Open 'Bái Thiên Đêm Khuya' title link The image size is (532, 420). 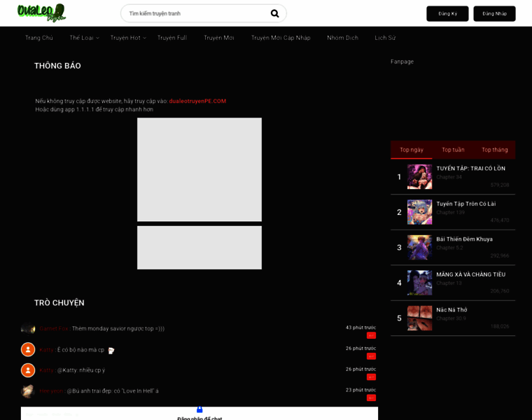point(464,239)
